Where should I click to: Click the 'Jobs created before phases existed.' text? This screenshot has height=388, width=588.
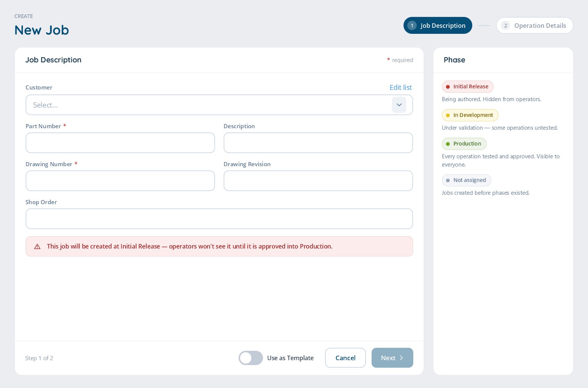[485, 193]
